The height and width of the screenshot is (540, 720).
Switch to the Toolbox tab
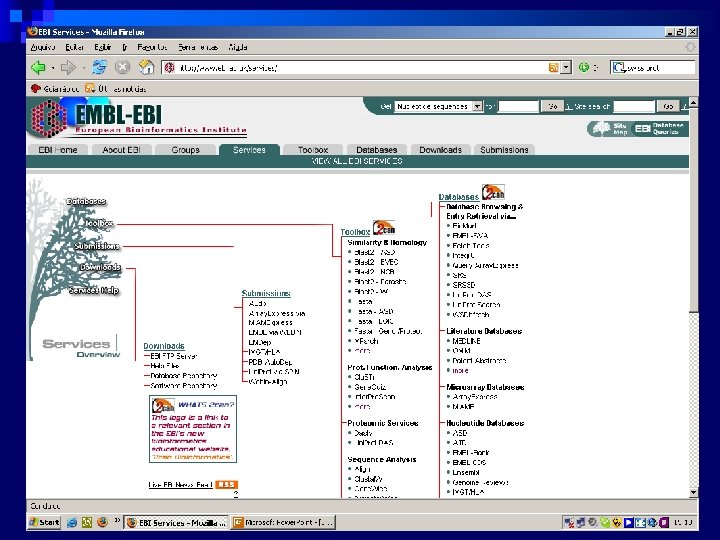[x=313, y=150]
